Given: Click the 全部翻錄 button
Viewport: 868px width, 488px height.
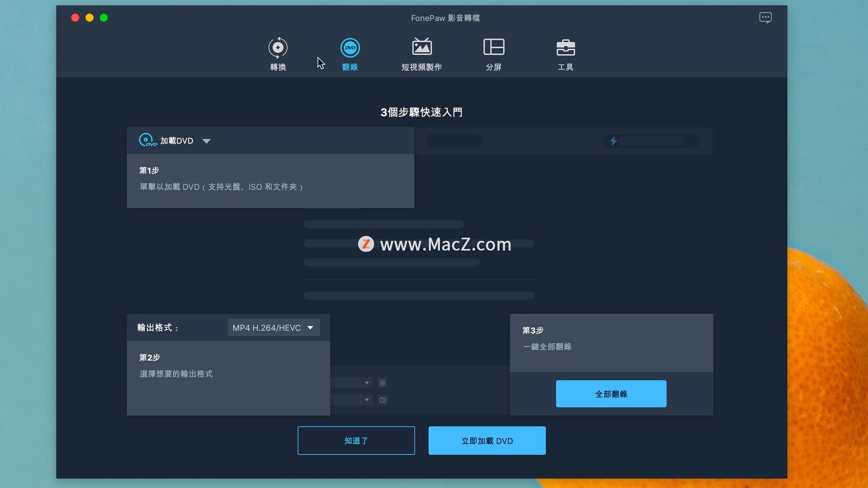Looking at the screenshot, I should 611,394.
